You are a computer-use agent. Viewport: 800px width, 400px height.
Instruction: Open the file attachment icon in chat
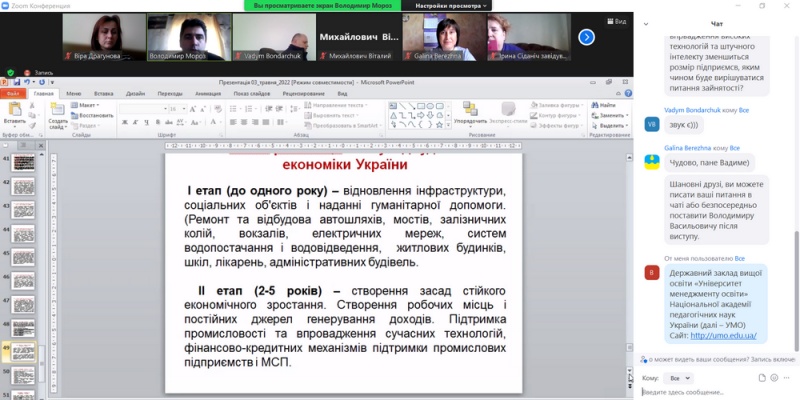pos(762,378)
